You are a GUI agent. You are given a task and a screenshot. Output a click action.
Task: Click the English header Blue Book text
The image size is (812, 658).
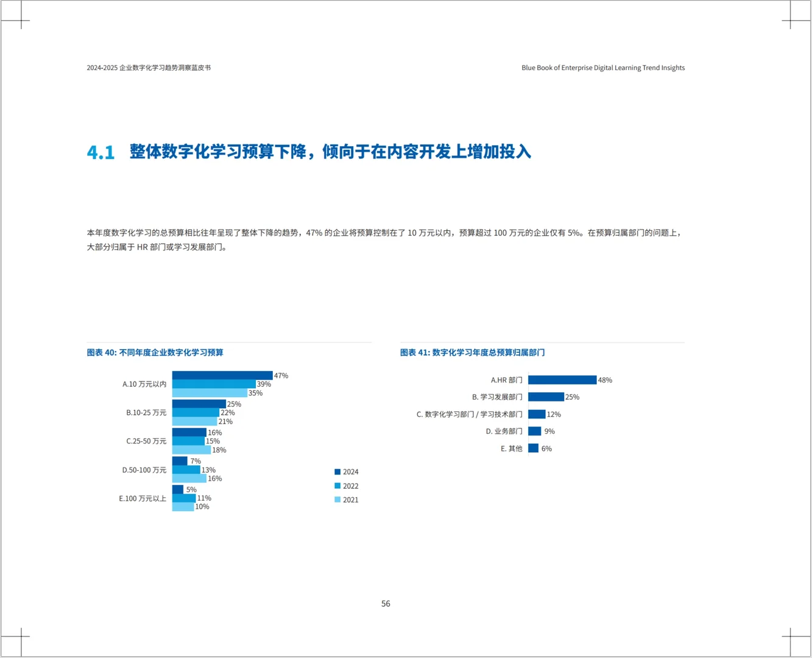point(602,68)
